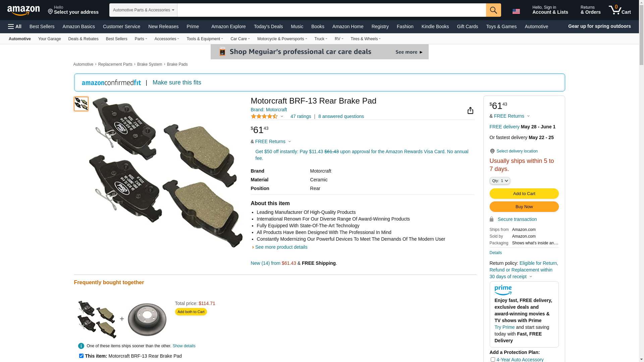Click the US flag language icon
Viewport: 644px width, 362px height.
[x=516, y=11]
